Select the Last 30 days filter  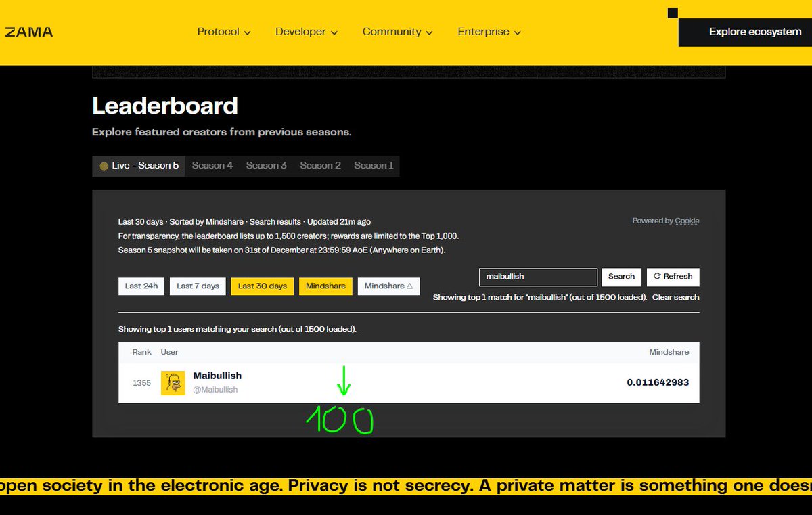263,286
